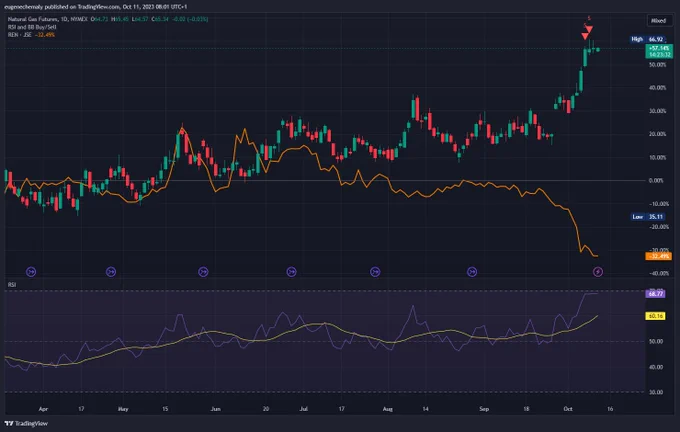Image resolution: width=680 pixels, height=432 pixels.
Task: Click the close value C65.34
Action: [160, 19]
